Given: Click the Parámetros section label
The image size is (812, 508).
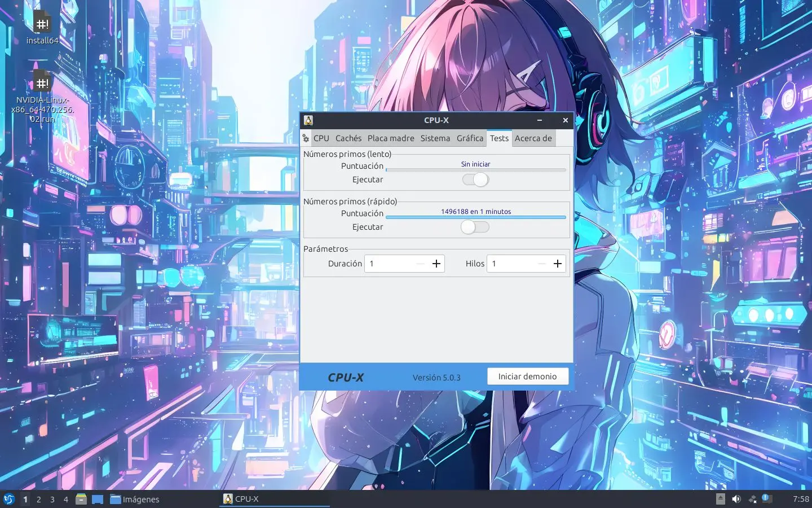Looking at the screenshot, I should (x=325, y=249).
